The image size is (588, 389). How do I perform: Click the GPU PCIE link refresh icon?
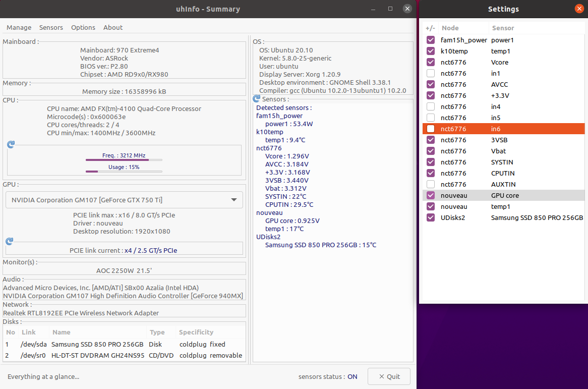pos(10,241)
